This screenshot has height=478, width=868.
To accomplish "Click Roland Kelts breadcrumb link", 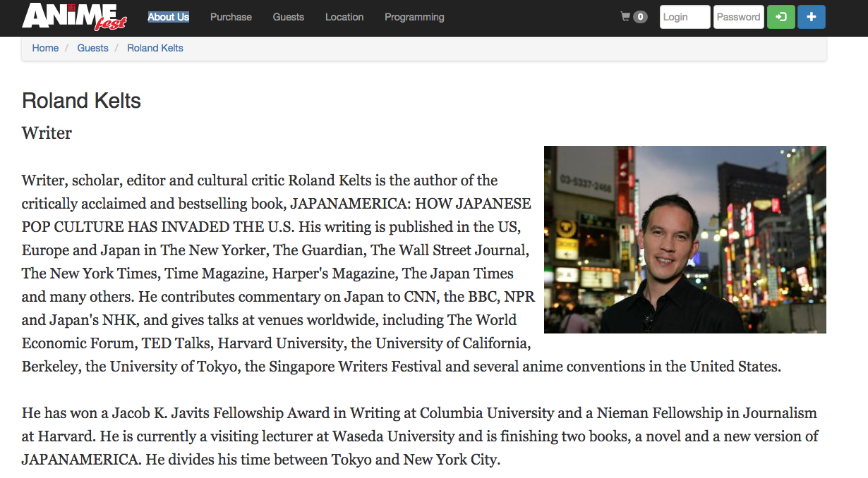I will tap(155, 48).
